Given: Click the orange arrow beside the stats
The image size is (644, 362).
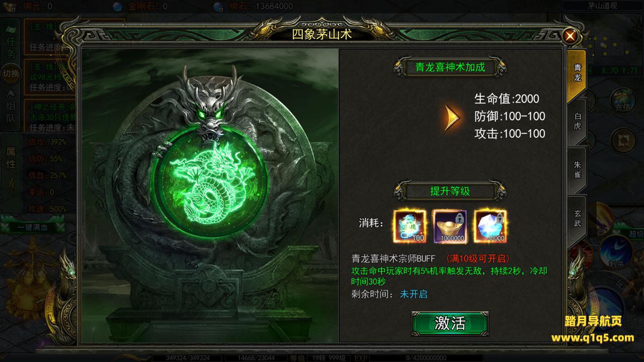Looking at the screenshot, I should [x=452, y=117].
